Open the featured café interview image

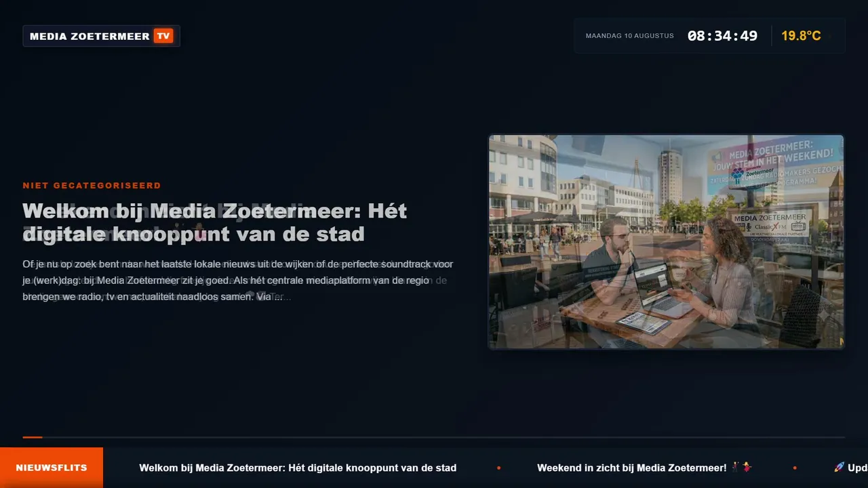666,242
